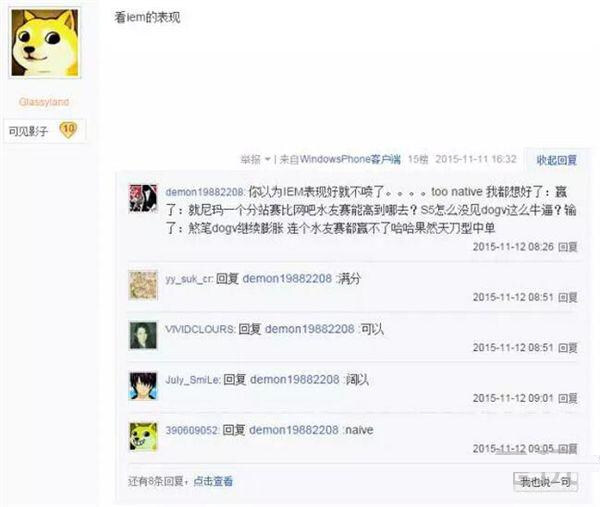Open the yy_suk_cr user profile
The width and height of the screenshot is (600, 507).
click(188, 279)
